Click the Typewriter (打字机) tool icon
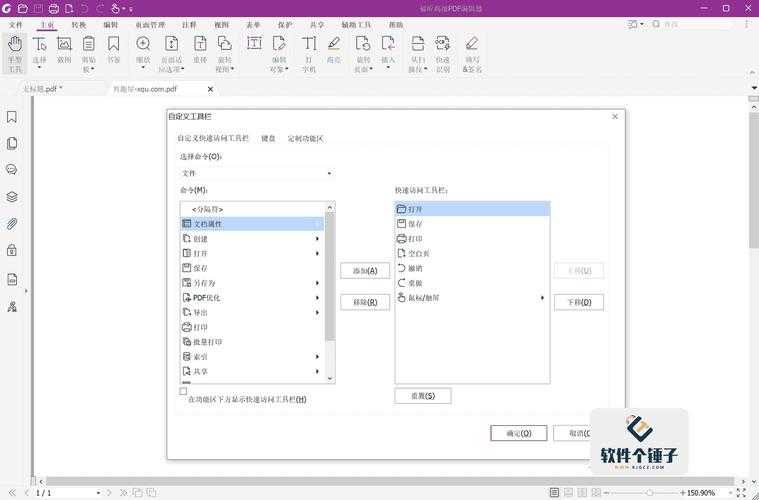This screenshot has width=759, height=500. pyautogui.click(x=309, y=52)
